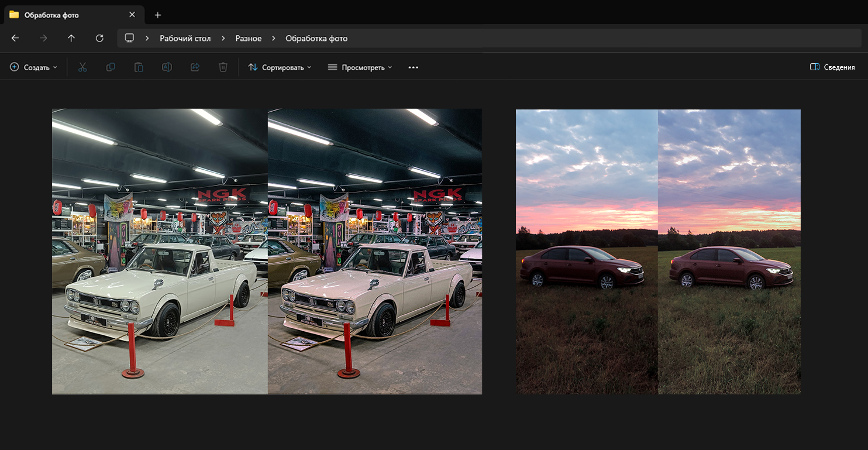Image resolution: width=868 pixels, height=450 pixels.
Task: Click the Copy icon in toolbar
Action: pos(111,67)
